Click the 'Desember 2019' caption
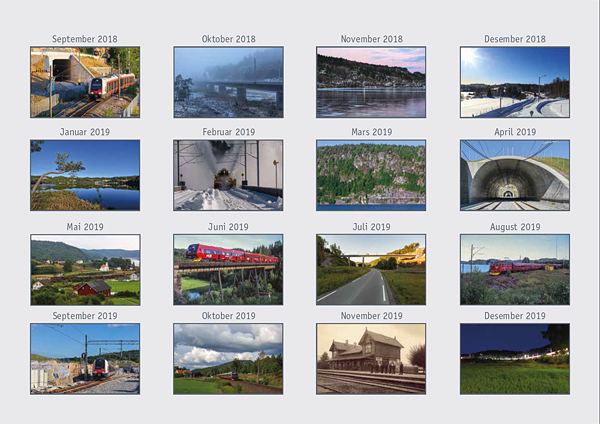The image size is (600, 424). click(515, 316)
